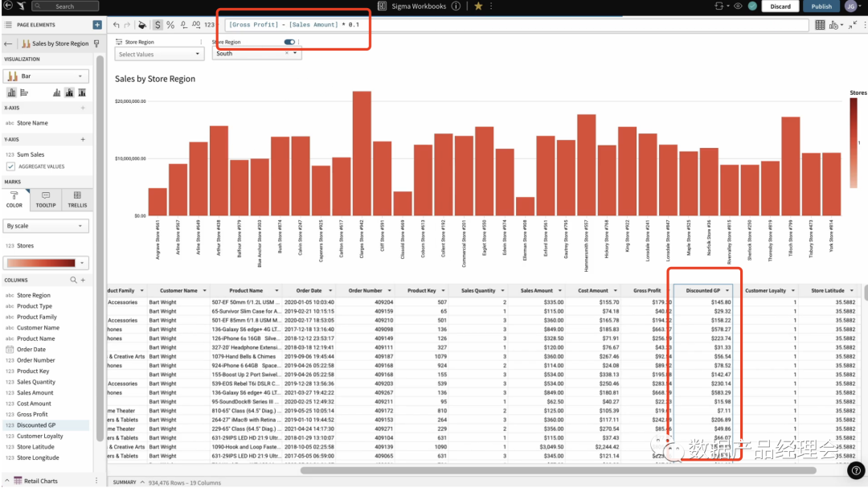Expand the By scale color dropdown
Image resolution: width=868 pixels, height=488 pixels.
click(x=47, y=226)
